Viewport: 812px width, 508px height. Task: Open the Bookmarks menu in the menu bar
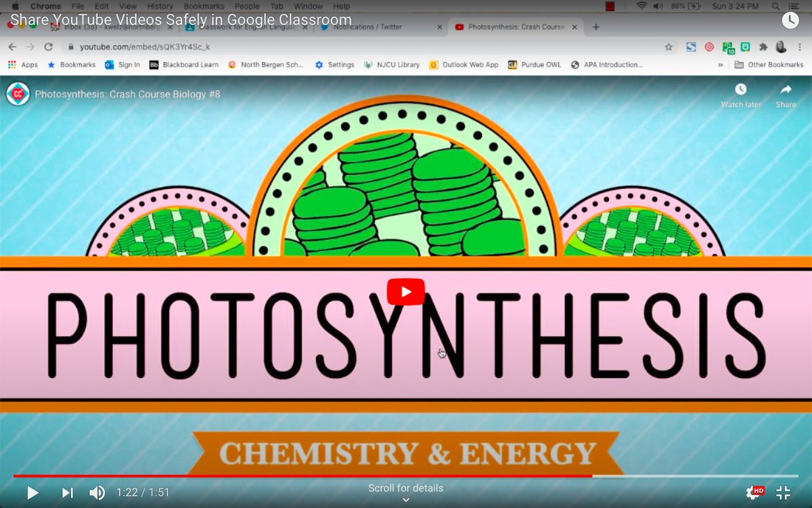[204, 6]
